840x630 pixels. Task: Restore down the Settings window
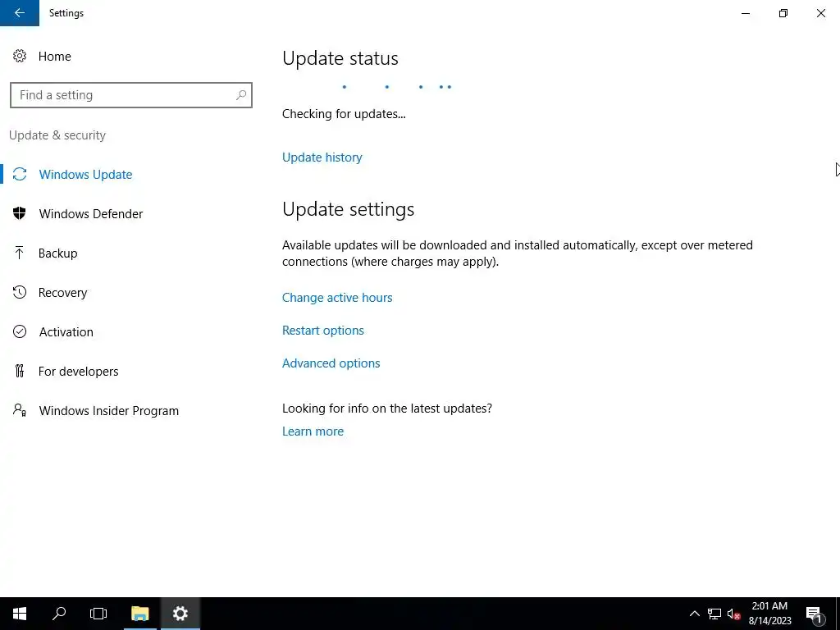[783, 13]
